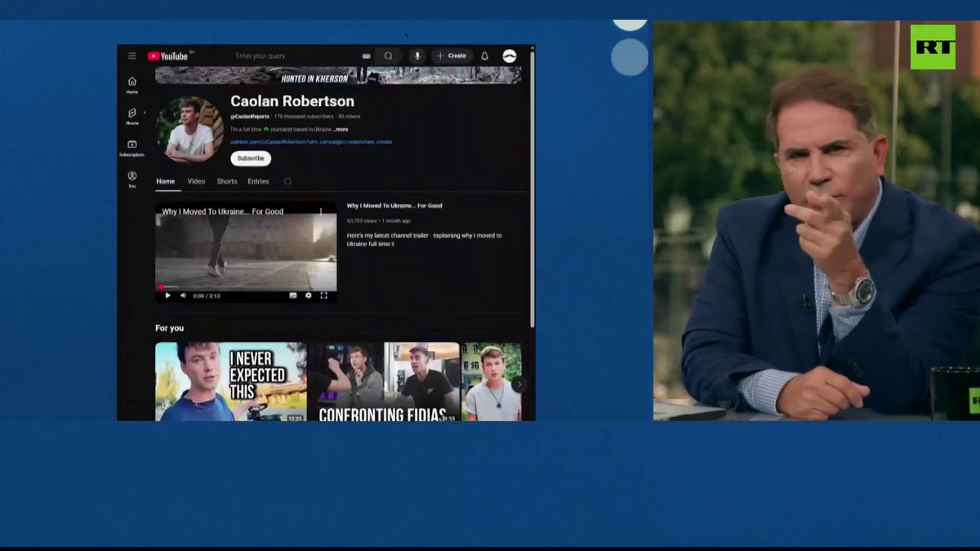The height and width of the screenshot is (551, 980).
Task: Click the Caolan Robertson channel name
Action: pos(292,101)
